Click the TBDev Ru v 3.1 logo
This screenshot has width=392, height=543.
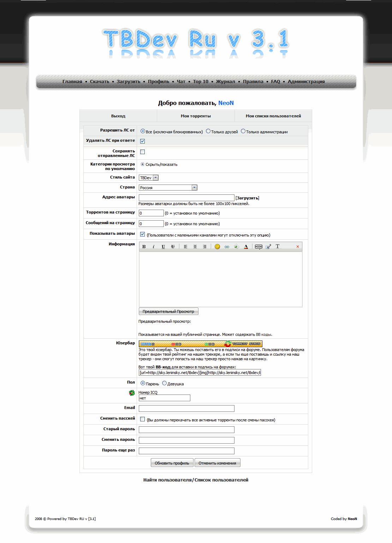(x=196, y=42)
